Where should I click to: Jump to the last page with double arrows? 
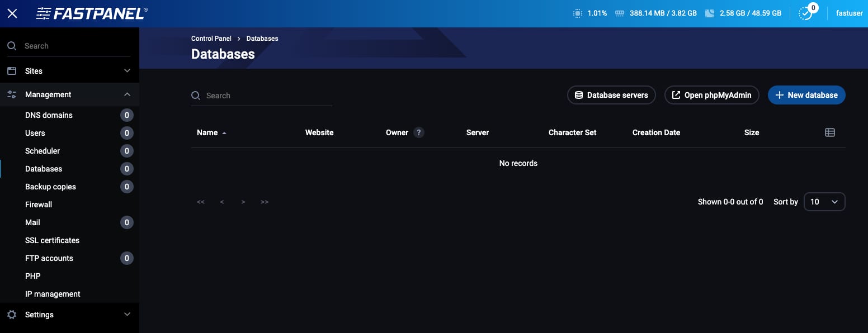(x=264, y=202)
